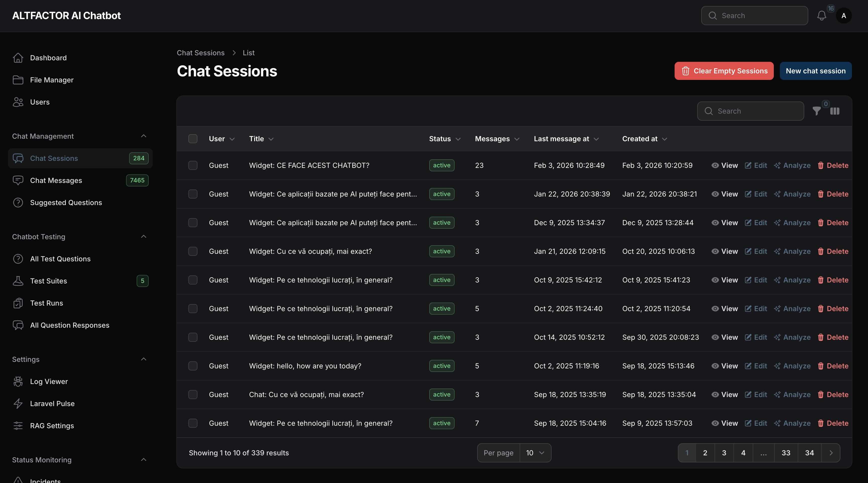This screenshot has width=868, height=483.
Task: Check the row for 'Widget: hello, how are you today?'
Action: coord(193,366)
